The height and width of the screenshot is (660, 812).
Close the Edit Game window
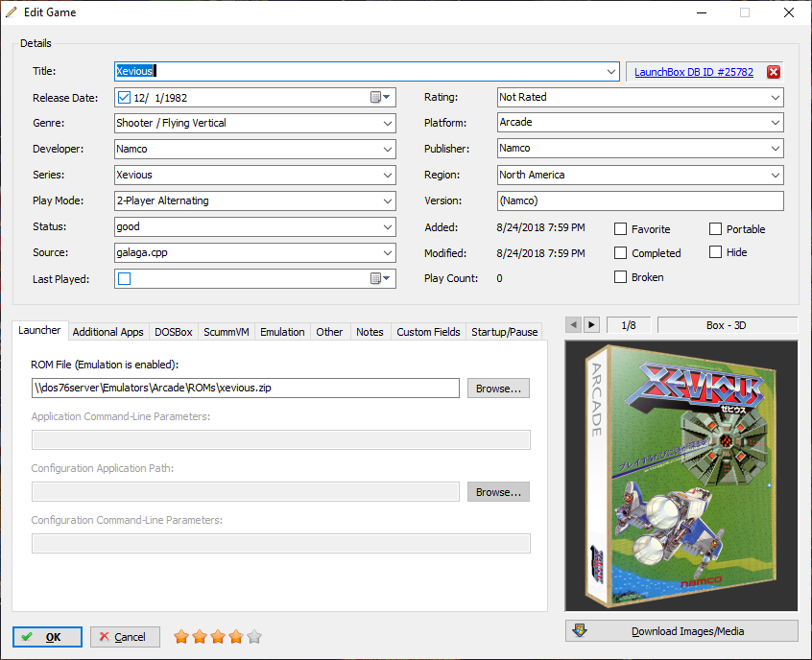tap(789, 12)
